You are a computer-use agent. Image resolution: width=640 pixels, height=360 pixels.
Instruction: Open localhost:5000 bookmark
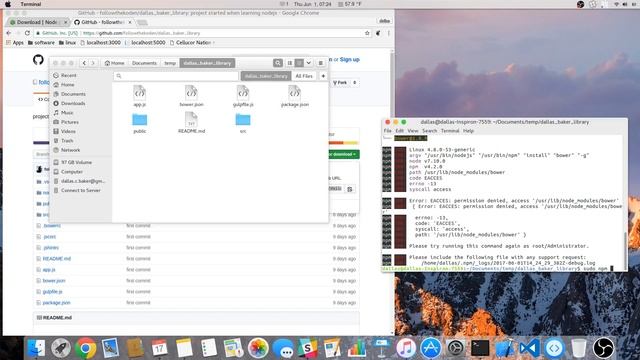point(145,42)
